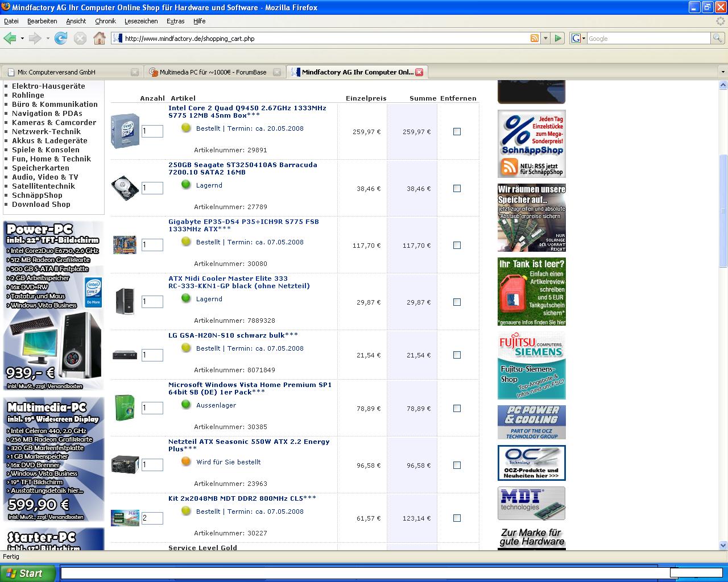
Task: Open the Seagate Barracuda hard drive thumbnail
Action: click(125, 188)
